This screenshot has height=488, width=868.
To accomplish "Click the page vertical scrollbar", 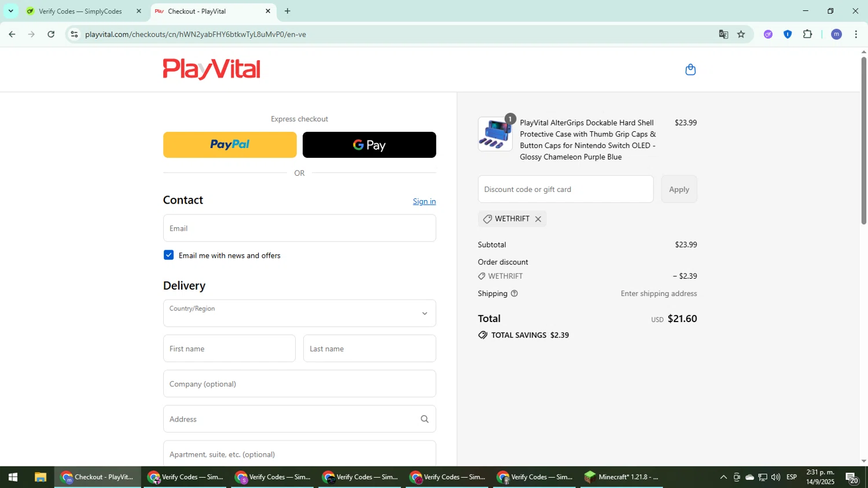I will point(864,141).
